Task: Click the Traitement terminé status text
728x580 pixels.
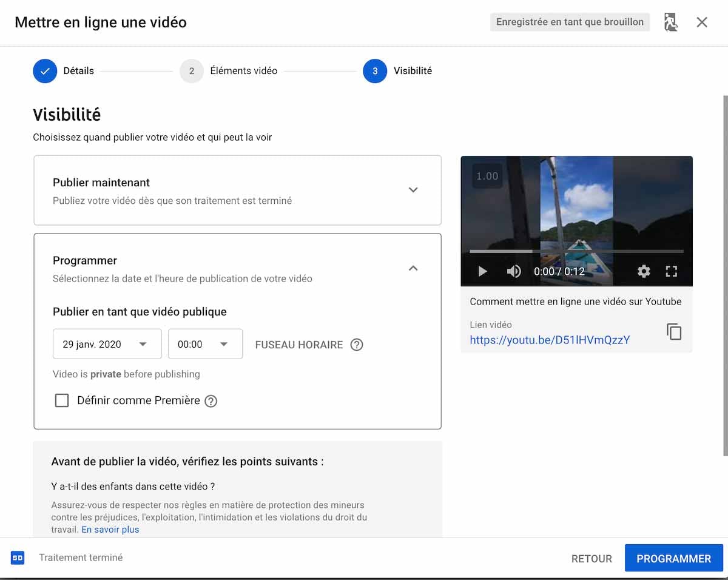Action: click(x=81, y=558)
